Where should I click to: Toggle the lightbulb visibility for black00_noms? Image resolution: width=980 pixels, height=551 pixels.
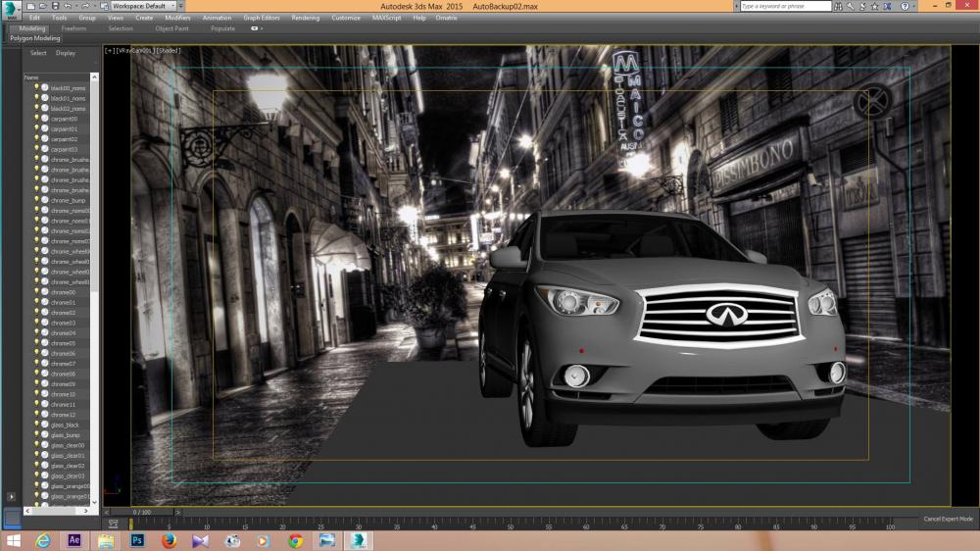pos(36,88)
